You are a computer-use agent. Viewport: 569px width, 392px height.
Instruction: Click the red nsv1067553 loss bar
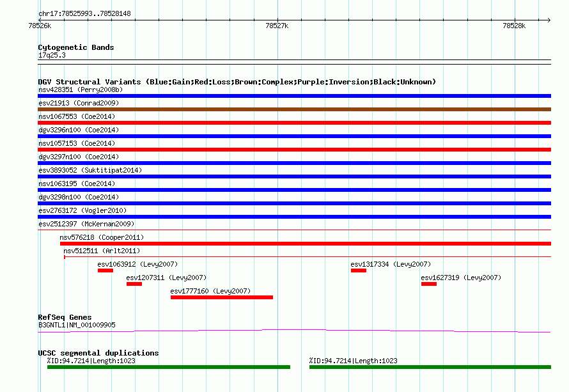[294, 123]
